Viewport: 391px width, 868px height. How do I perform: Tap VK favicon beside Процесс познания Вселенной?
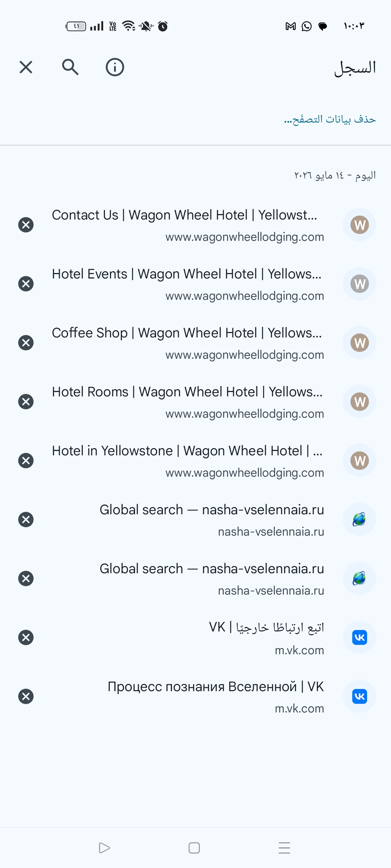tap(360, 697)
